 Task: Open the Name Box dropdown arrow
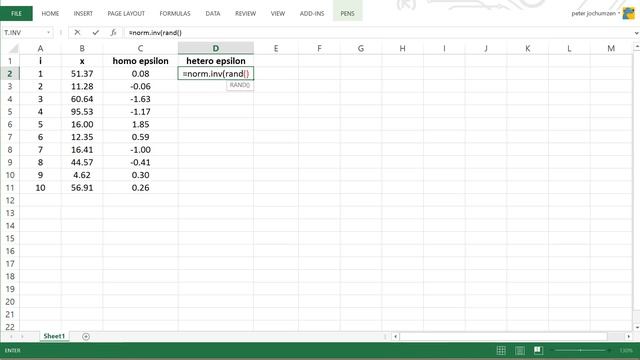point(49,32)
